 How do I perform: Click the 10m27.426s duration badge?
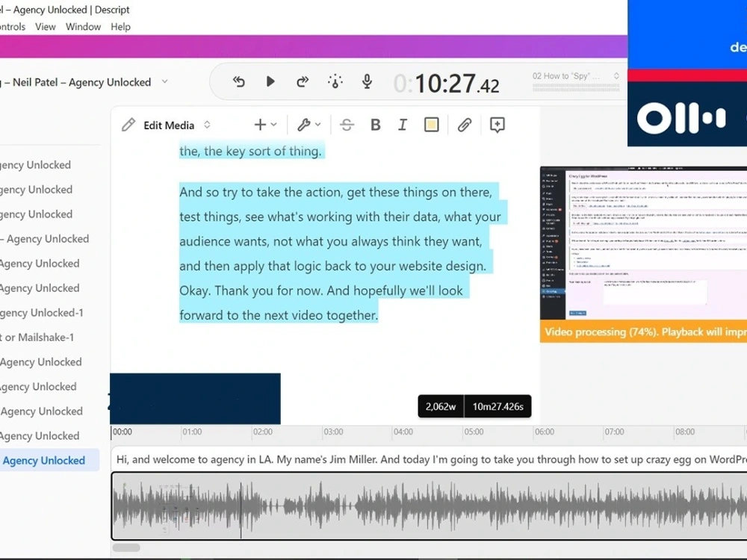coord(498,407)
